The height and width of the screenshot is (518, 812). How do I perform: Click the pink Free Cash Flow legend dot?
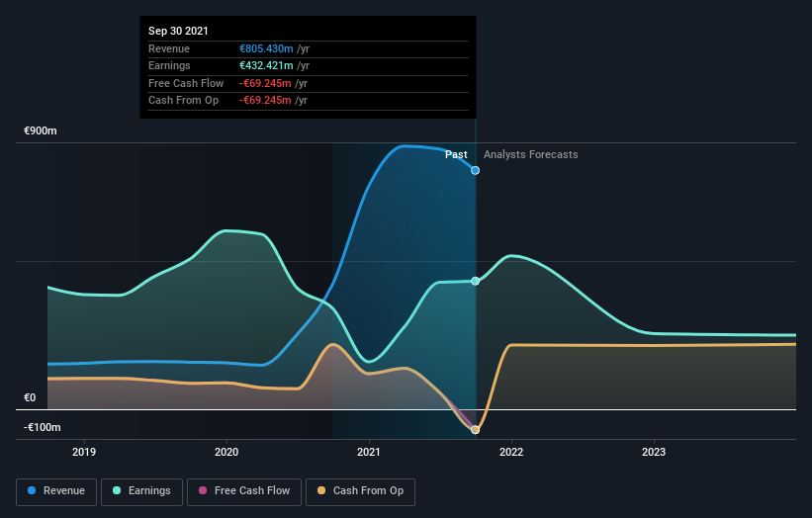[203, 490]
